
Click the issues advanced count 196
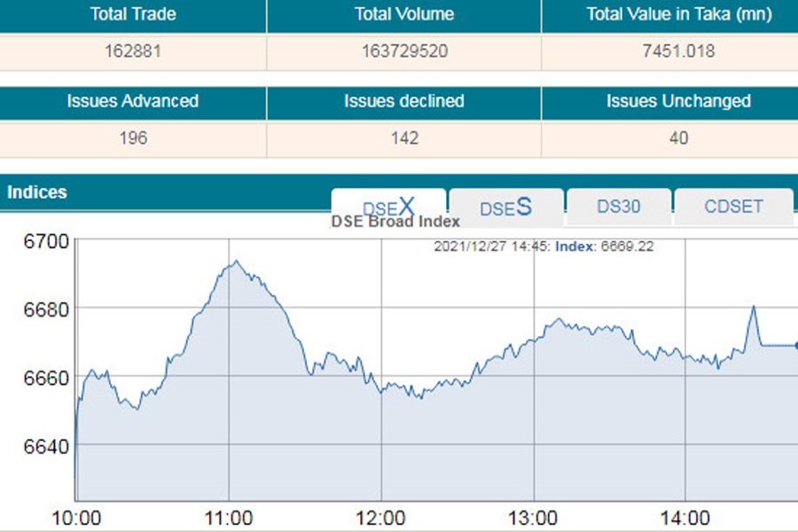133,138
